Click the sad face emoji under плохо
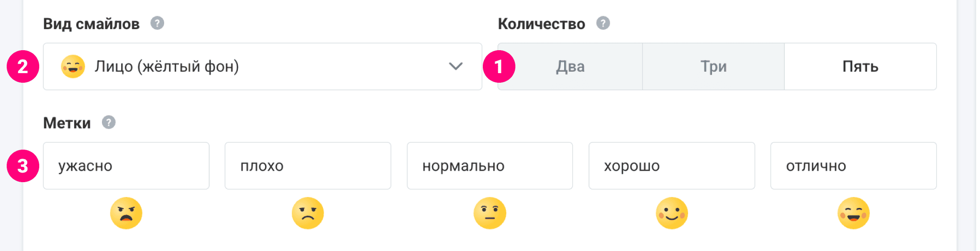This screenshot has height=251, width=980. click(x=308, y=213)
